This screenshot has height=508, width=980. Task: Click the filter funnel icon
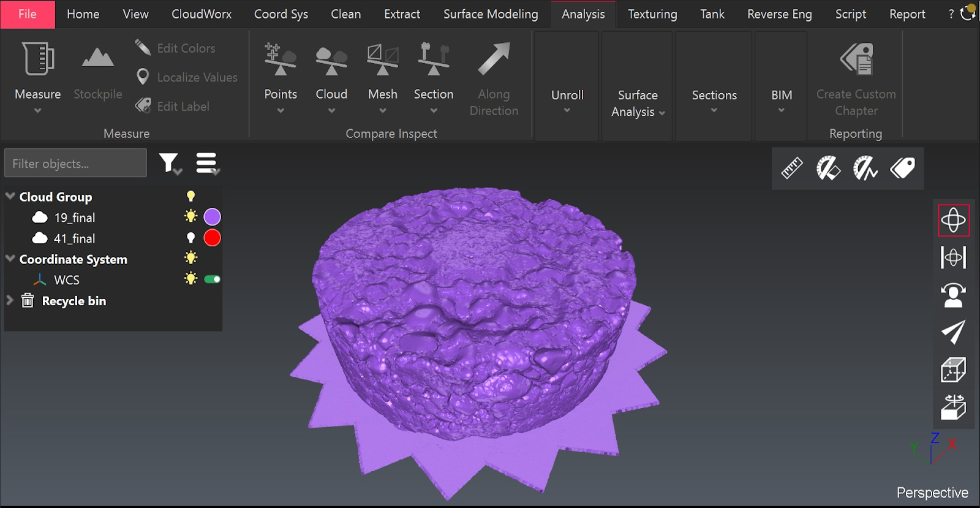pyautogui.click(x=169, y=164)
